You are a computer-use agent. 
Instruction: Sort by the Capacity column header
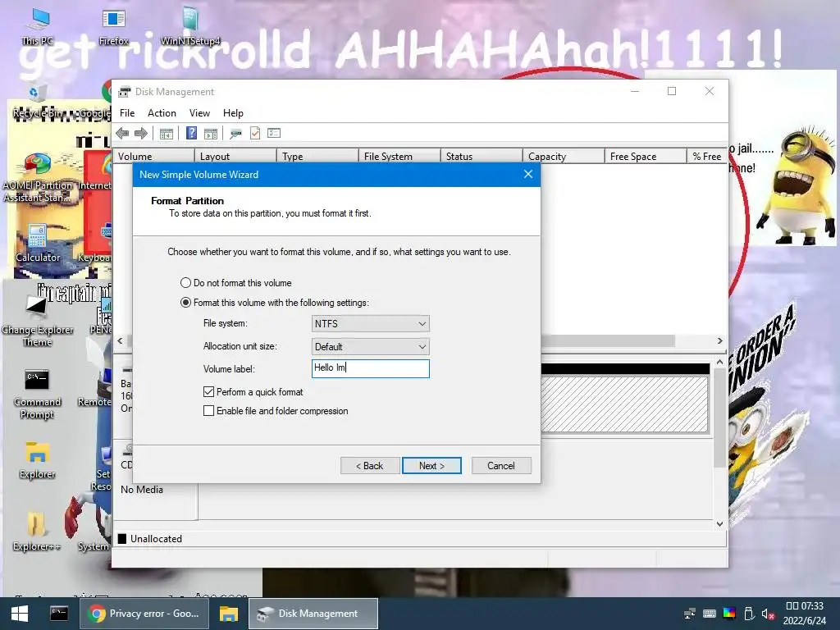tap(563, 157)
